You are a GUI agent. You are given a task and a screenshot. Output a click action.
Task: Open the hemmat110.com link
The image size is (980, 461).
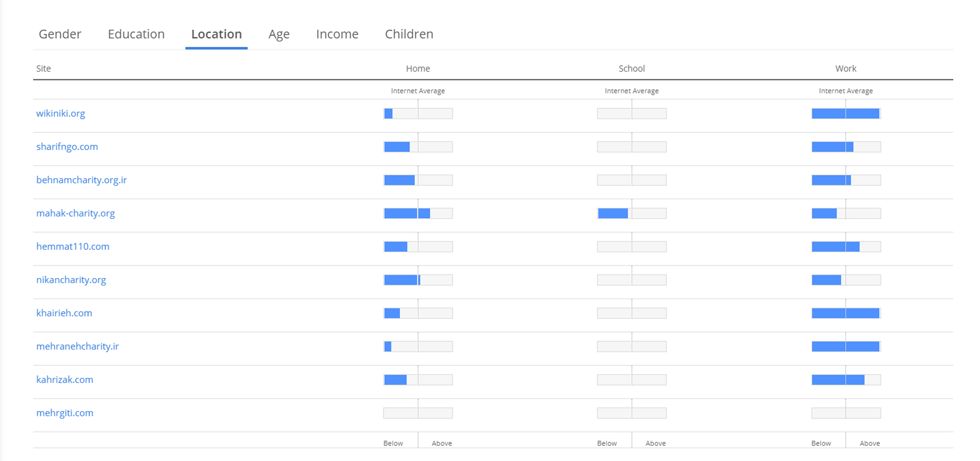click(x=73, y=247)
